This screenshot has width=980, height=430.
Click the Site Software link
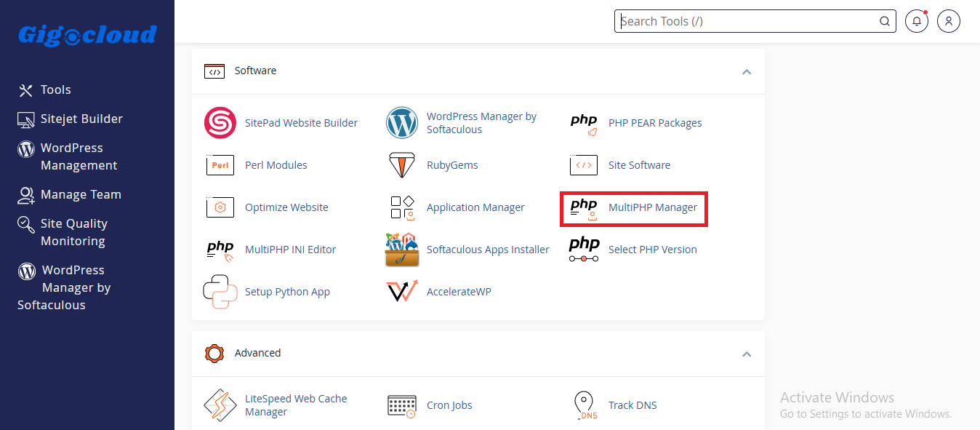pos(639,165)
